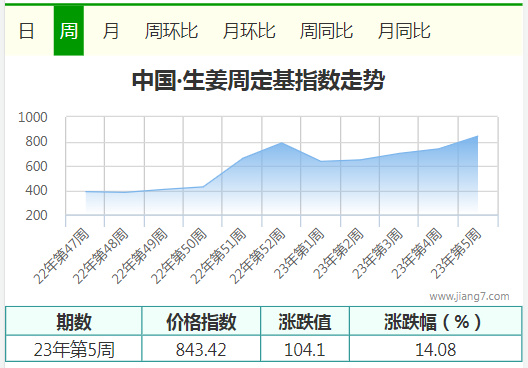Click the 600 y-axis value
The height and width of the screenshot is (368, 528).
tap(36, 166)
